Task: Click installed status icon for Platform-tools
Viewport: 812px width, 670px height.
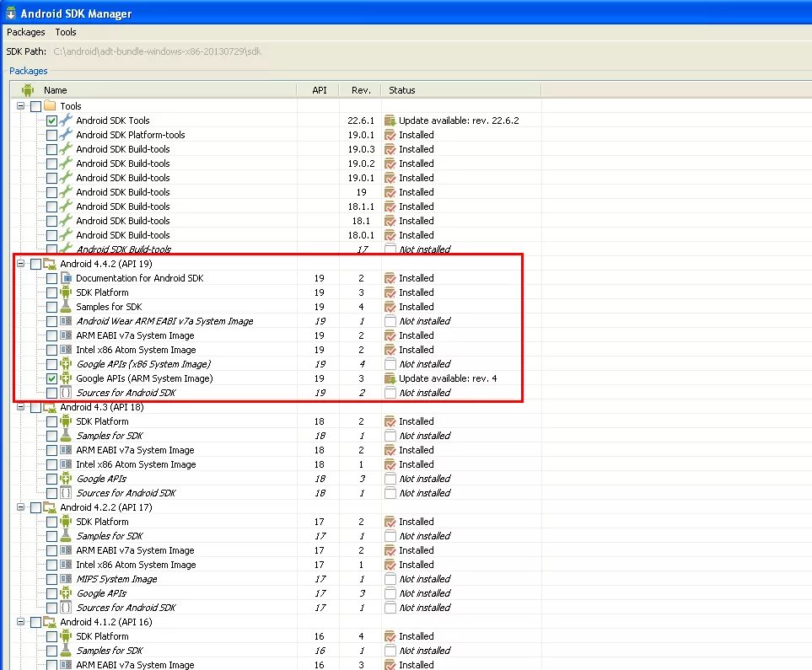Action: [390, 135]
